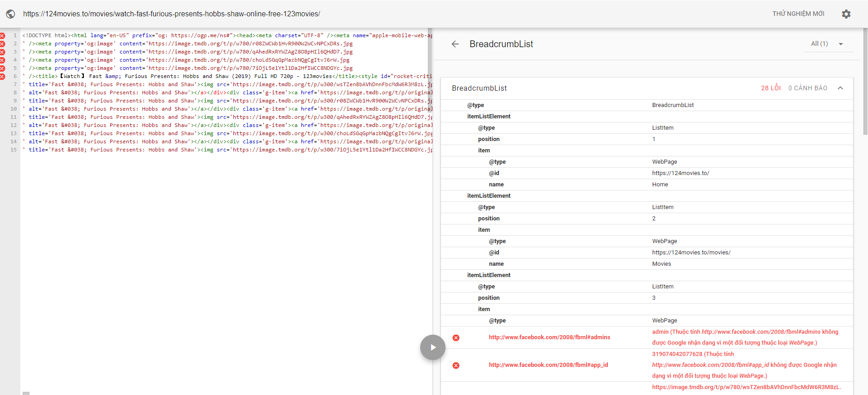
Task: Open settings with the gear icon
Action: pyautogui.click(x=846, y=14)
